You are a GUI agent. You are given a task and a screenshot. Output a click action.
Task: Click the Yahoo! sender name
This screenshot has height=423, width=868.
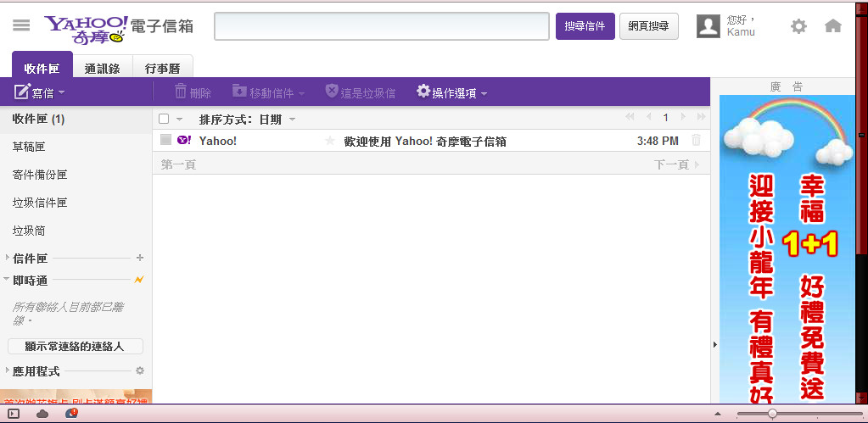tap(217, 141)
